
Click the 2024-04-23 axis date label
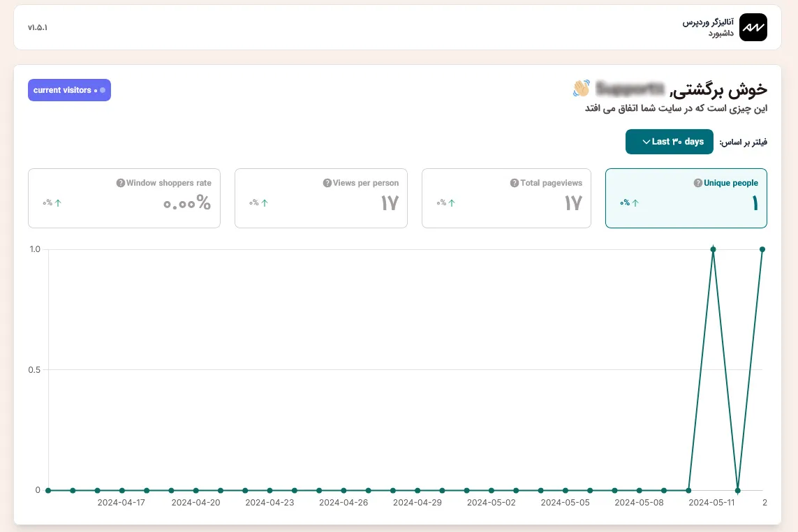coord(269,503)
